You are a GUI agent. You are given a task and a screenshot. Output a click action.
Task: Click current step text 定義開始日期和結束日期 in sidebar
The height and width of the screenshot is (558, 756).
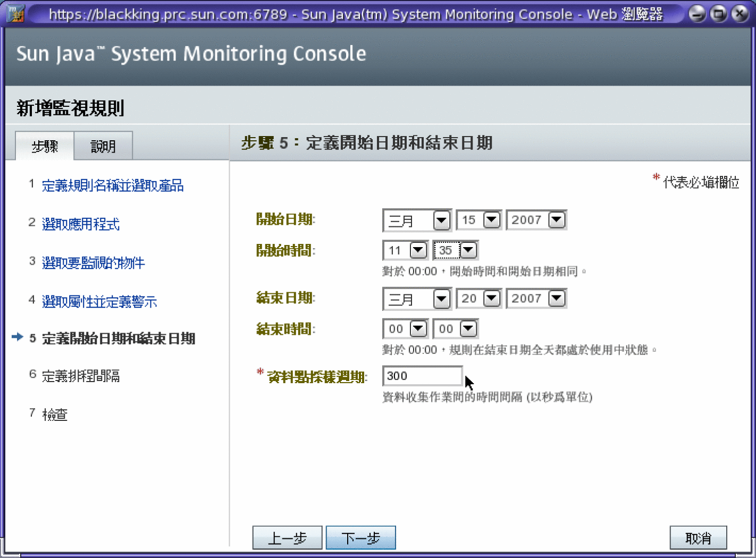[119, 339]
